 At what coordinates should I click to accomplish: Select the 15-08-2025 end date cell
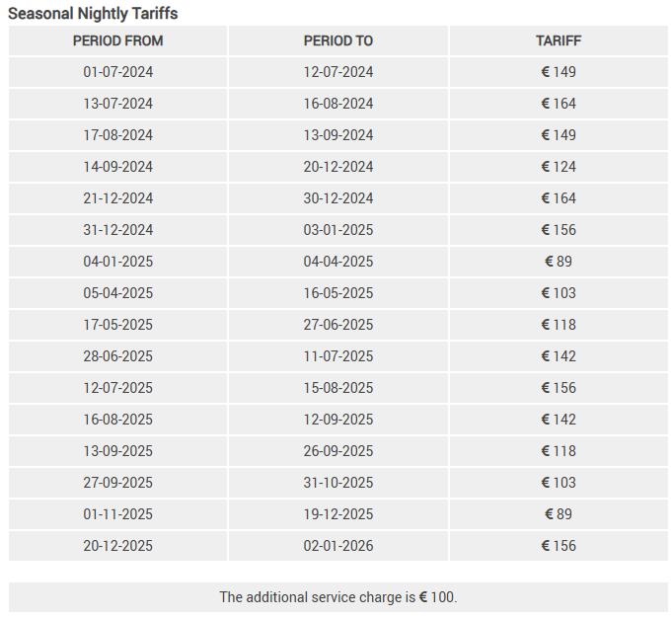338,388
